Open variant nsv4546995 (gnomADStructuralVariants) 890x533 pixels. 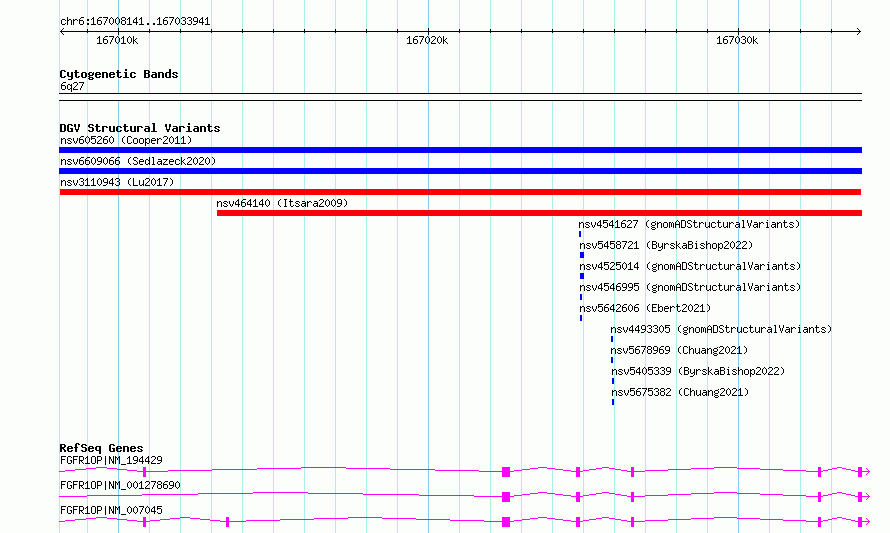coord(690,287)
